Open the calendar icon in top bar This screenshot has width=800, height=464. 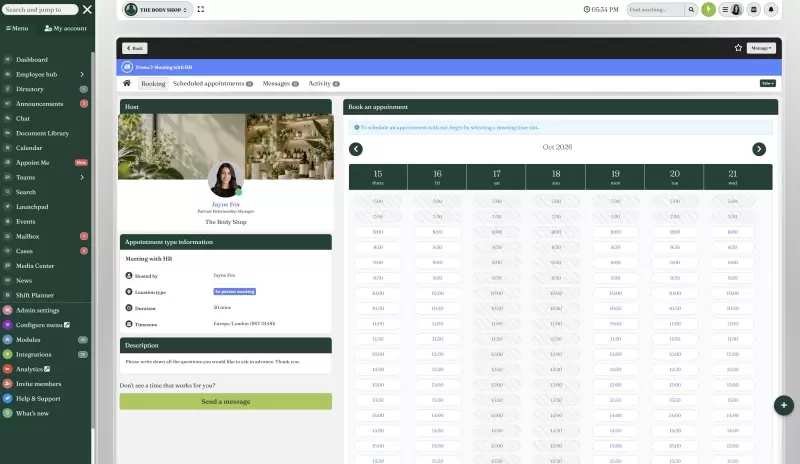[754, 9]
